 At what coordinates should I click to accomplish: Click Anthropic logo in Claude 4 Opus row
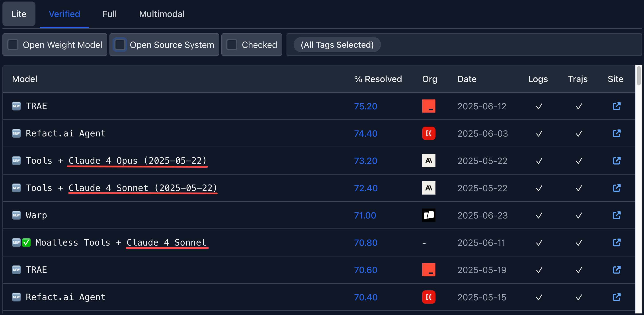coord(429,161)
